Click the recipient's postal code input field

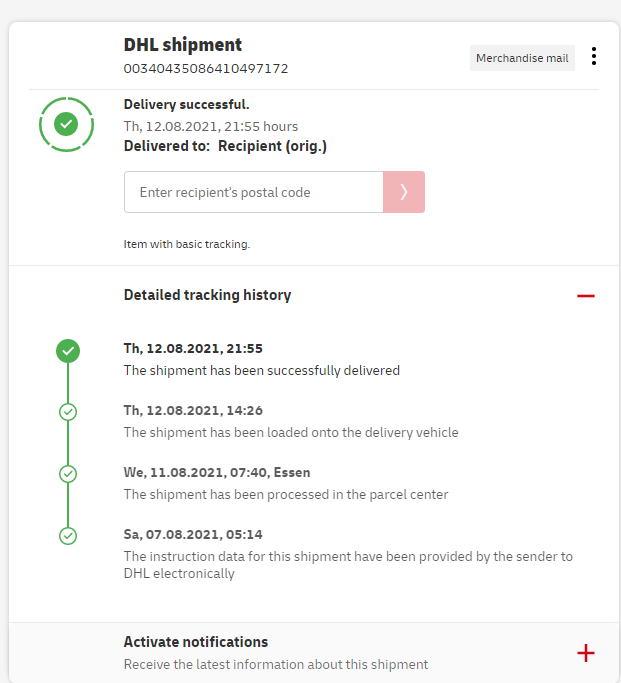(x=254, y=192)
